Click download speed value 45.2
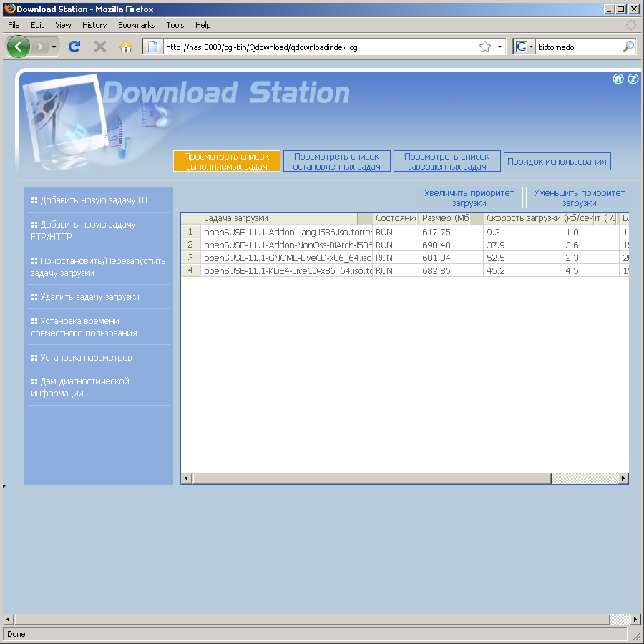The height and width of the screenshot is (644, 644). point(496,270)
